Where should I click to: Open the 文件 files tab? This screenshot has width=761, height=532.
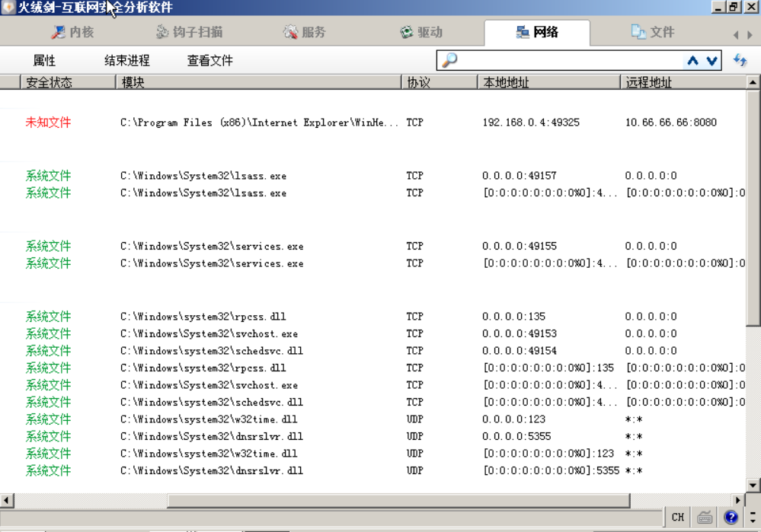point(653,32)
